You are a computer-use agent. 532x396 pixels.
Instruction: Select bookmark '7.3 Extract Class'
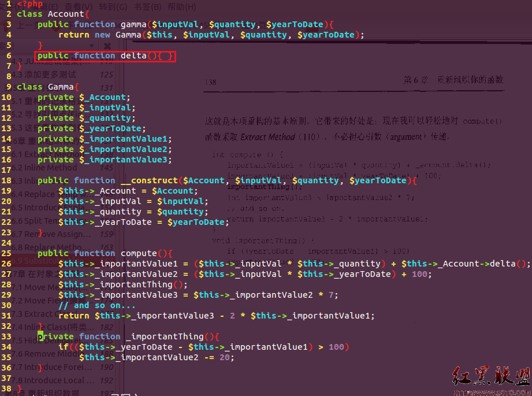(63, 314)
